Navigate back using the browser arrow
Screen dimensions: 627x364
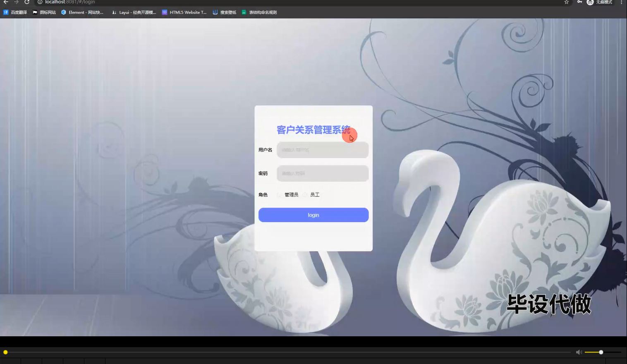point(5,2)
